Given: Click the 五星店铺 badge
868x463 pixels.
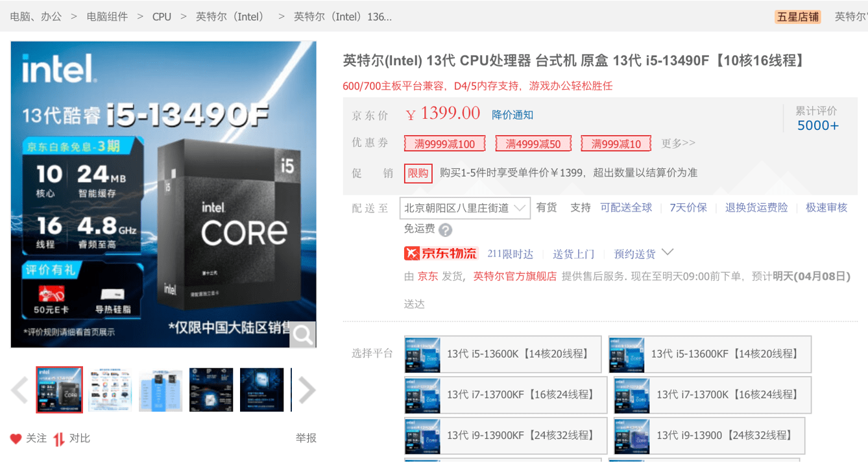Looking at the screenshot, I should [x=797, y=16].
